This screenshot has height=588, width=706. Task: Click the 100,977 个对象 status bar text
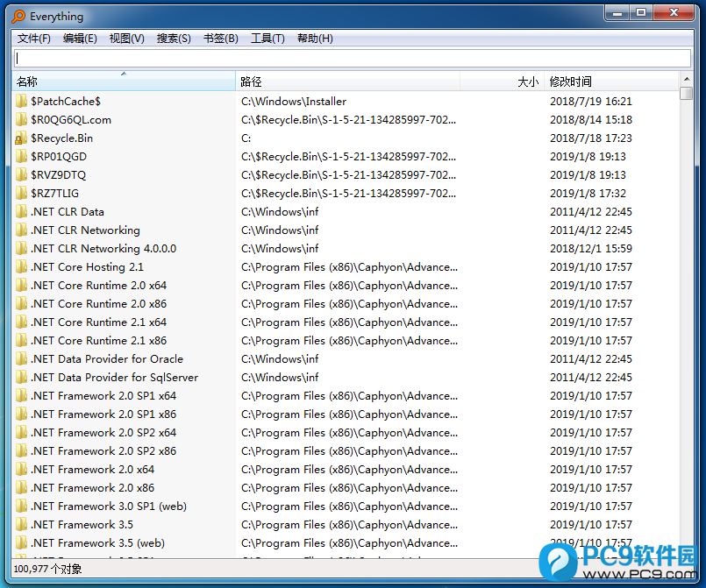(x=47, y=569)
